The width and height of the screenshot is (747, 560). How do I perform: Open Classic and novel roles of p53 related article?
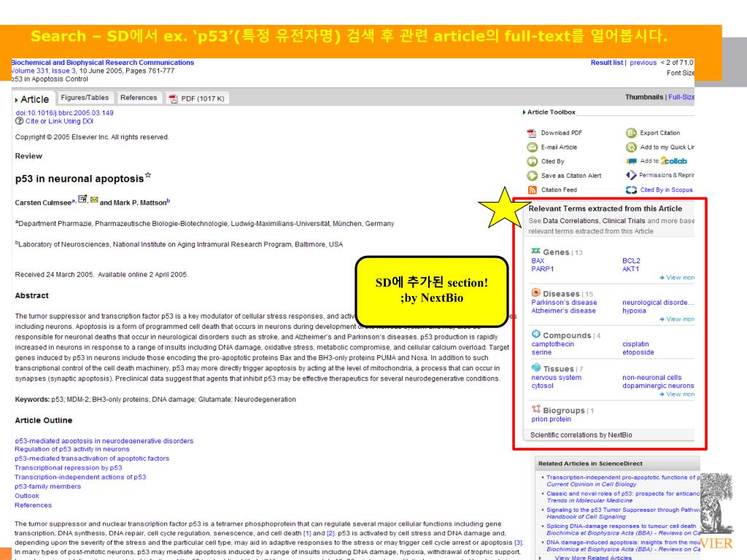[x=623, y=494]
